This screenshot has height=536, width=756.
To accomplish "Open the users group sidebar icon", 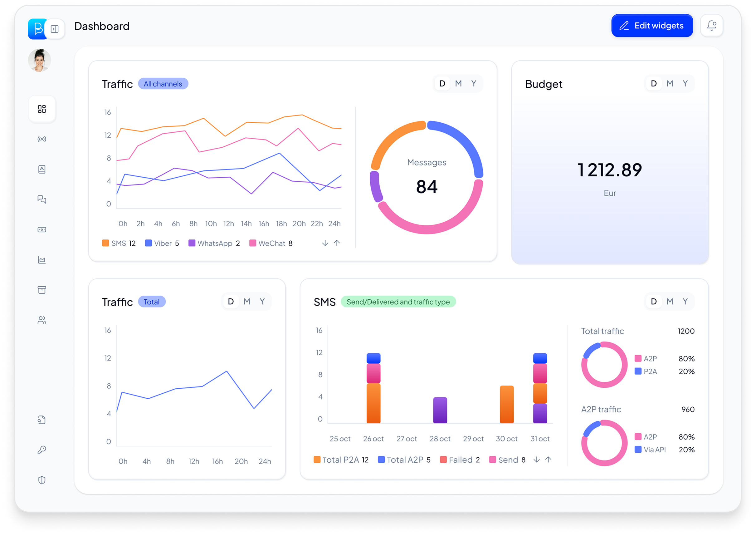I will [42, 320].
